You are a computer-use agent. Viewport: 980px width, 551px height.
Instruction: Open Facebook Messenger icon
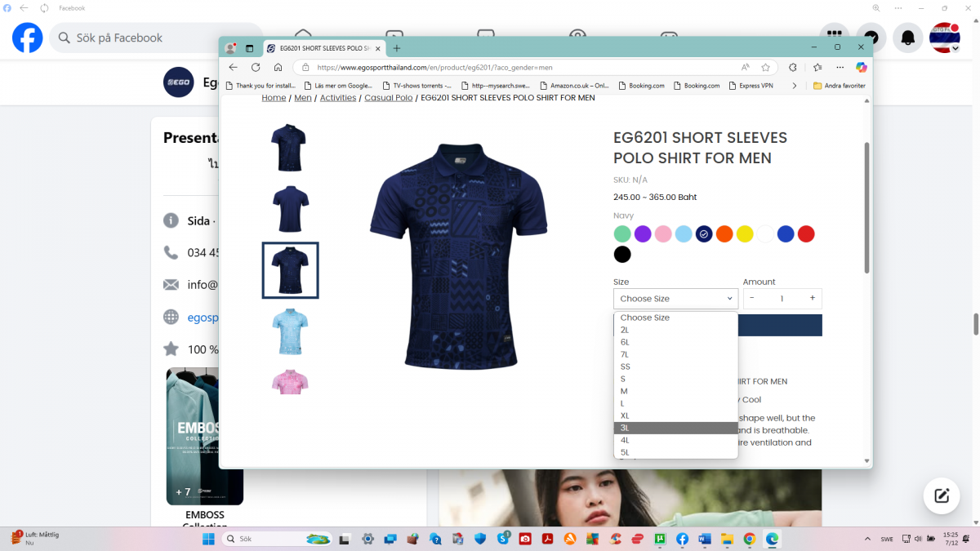pyautogui.click(x=871, y=38)
